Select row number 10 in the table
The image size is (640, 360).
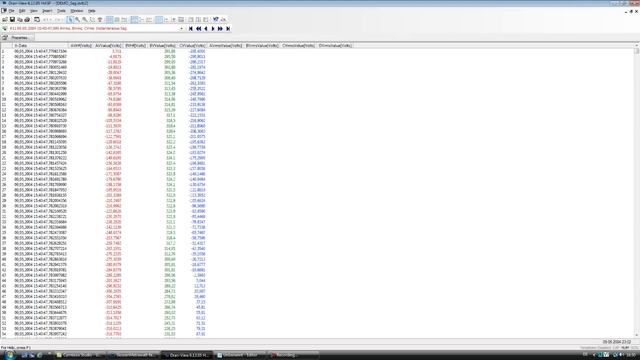[x=4, y=99]
